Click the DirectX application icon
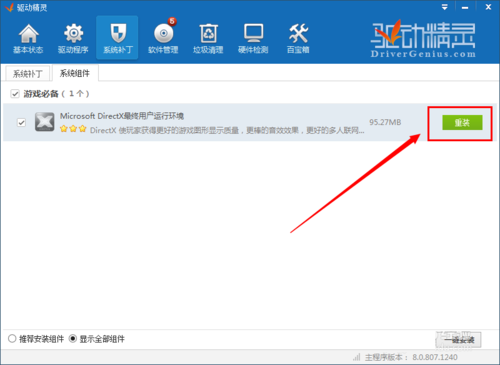Image resolution: width=500 pixels, height=365 pixels. pyautogui.click(x=45, y=122)
